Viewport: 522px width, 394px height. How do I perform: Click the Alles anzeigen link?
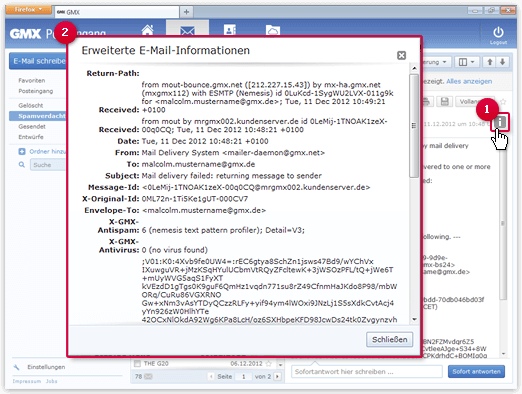(469, 81)
